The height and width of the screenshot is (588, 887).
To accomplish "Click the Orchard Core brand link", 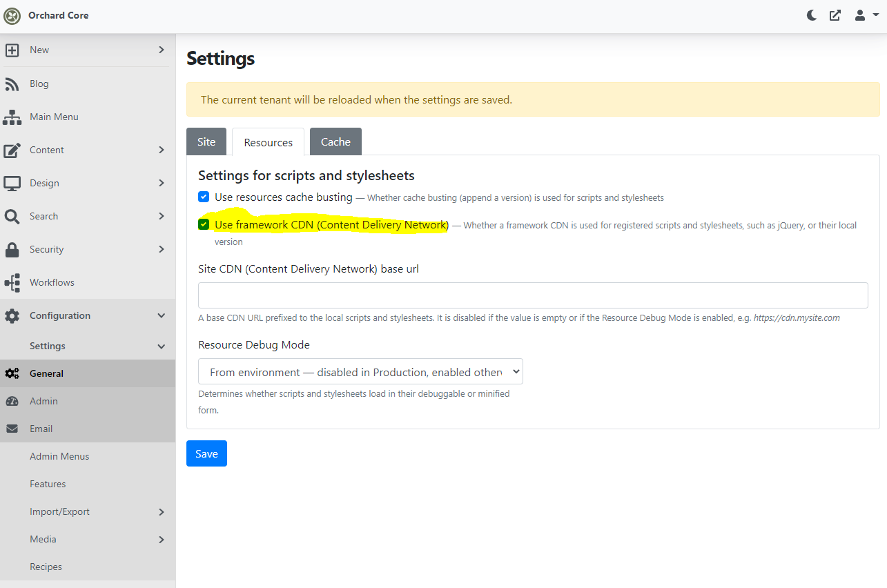I will (x=58, y=15).
